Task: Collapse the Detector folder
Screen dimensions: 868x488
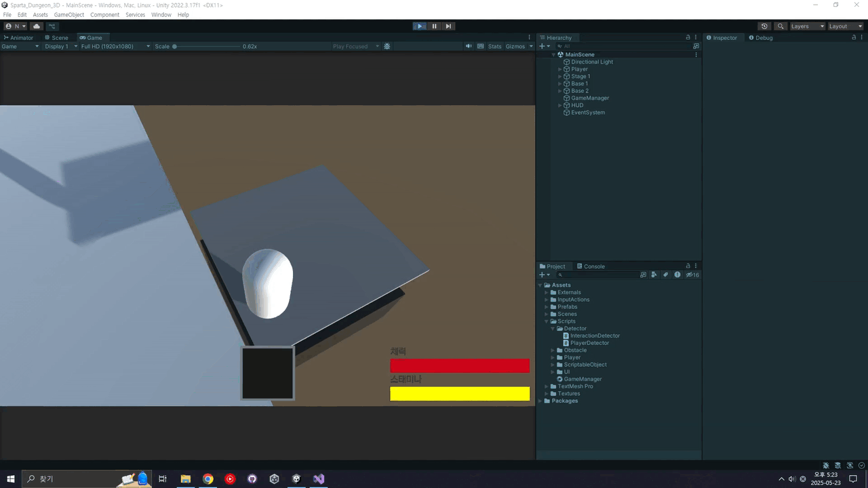Action: [x=553, y=329]
